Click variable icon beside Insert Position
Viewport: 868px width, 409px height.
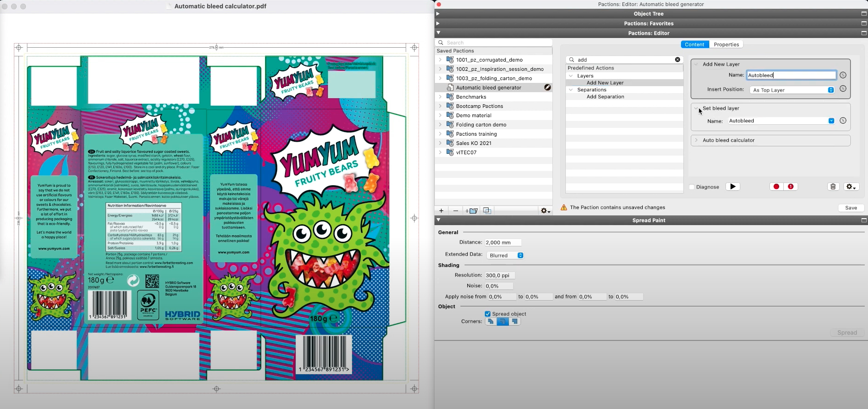(843, 89)
